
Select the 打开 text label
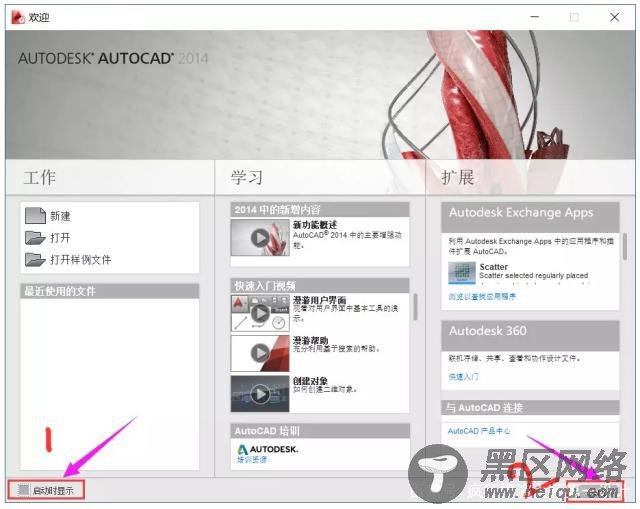60,238
